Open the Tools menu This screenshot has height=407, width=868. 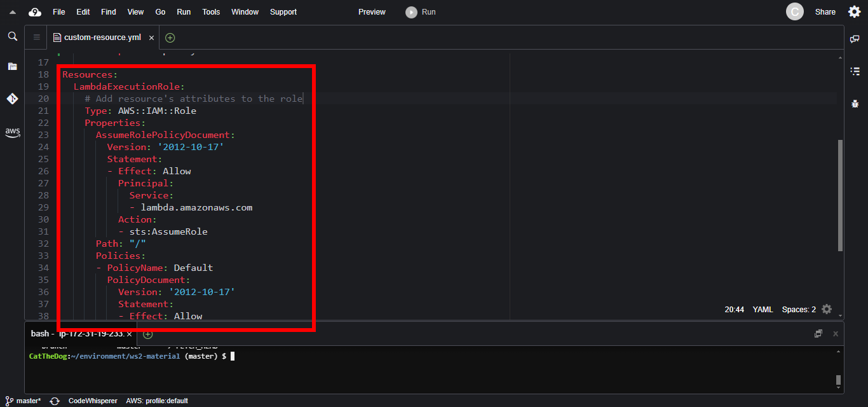click(x=211, y=12)
